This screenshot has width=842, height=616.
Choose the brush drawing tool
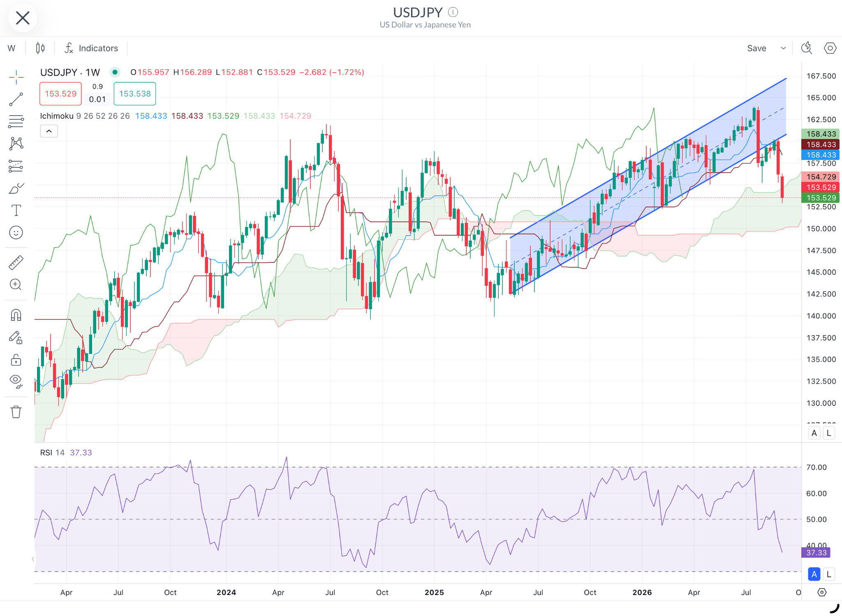point(16,188)
